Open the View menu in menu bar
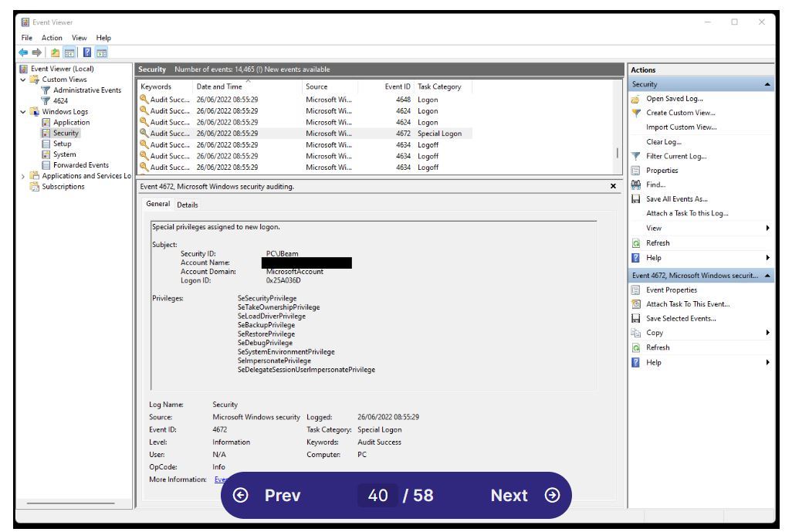The width and height of the screenshot is (792, 532). (x=79, y=38)
